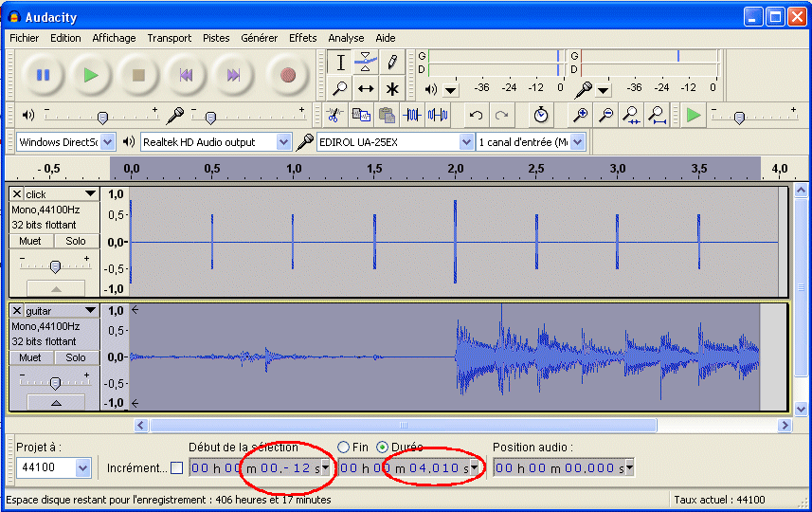
Task: Open the Edition menu
Action: click(x=65, y=38)
